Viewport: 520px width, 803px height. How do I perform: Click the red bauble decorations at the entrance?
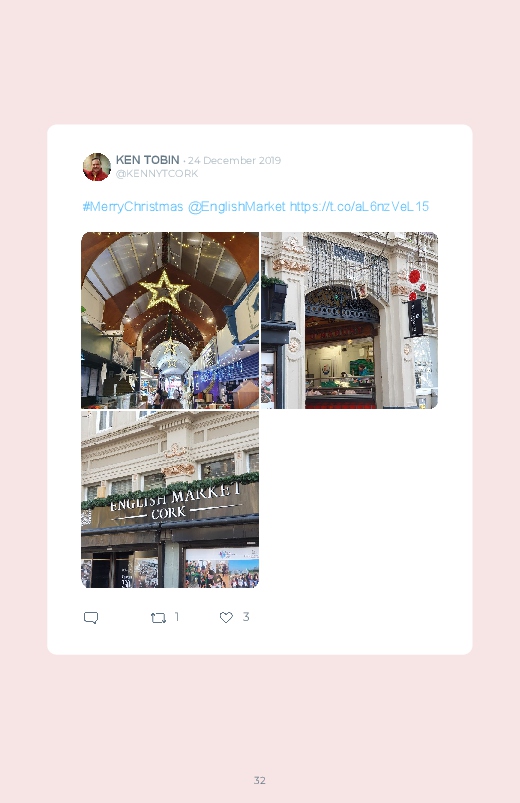(416, 285)
